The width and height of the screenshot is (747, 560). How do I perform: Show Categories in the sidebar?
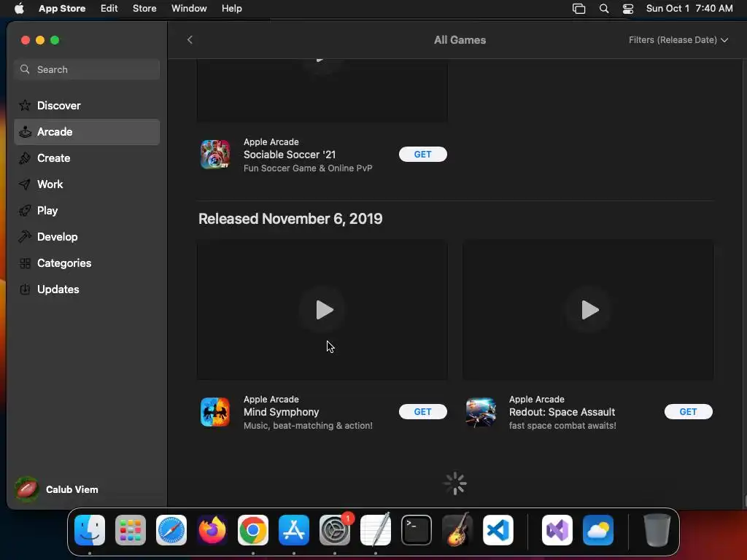(x=87, y=262)
